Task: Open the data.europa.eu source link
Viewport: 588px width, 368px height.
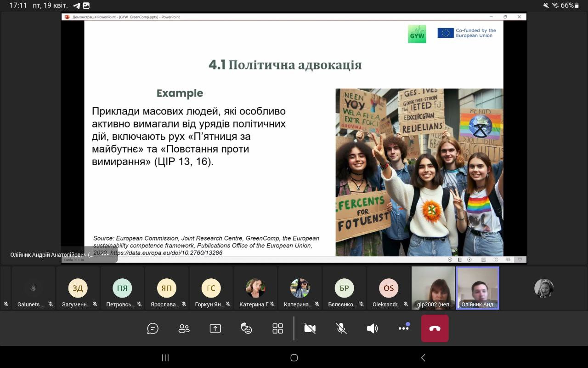Action: pos(165,253)
